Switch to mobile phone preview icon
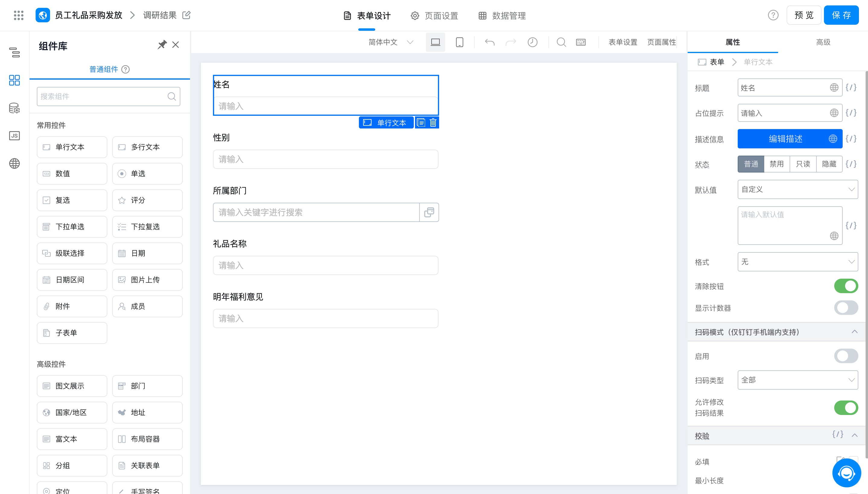868x494 pixels. coord(459,42)
